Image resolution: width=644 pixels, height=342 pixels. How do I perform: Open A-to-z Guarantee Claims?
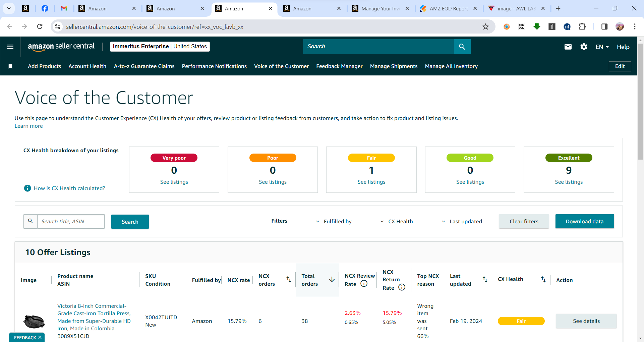point(144,66)
